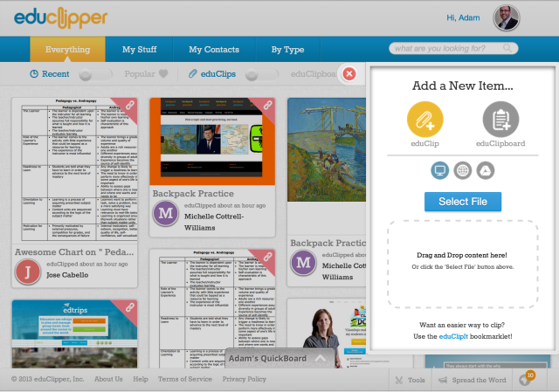Click the Spread the Word label

point(480,381)
